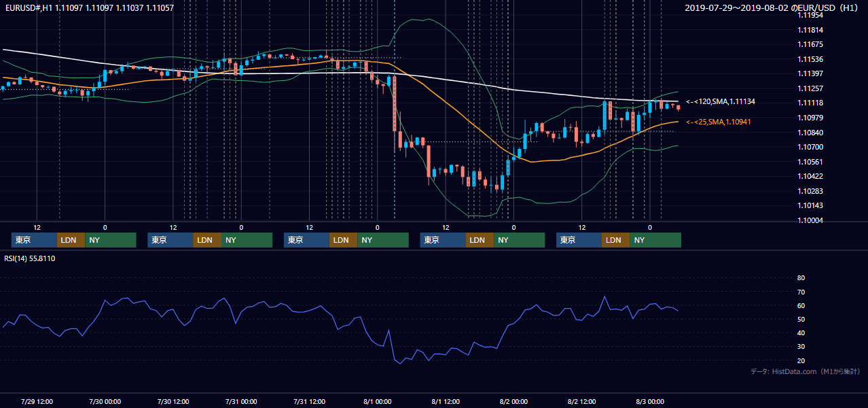868x408 pixels.
Task: Select the 7/31 00:00 time axis label
Action: coord(241,401)
